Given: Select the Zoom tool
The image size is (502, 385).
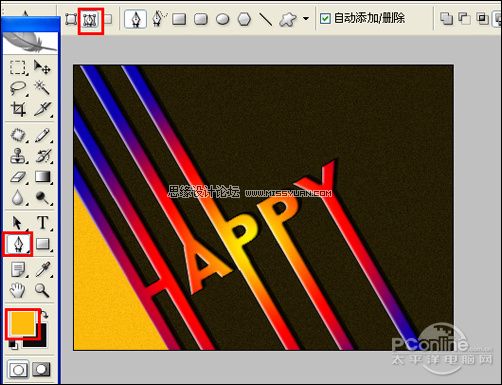Looking at the screenshot, I should 42,290.
